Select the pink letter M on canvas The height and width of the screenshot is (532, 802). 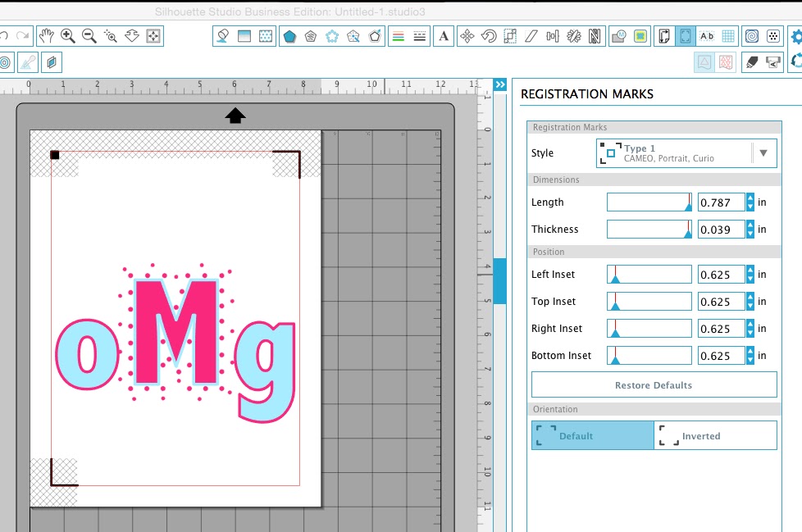[148, 332]
